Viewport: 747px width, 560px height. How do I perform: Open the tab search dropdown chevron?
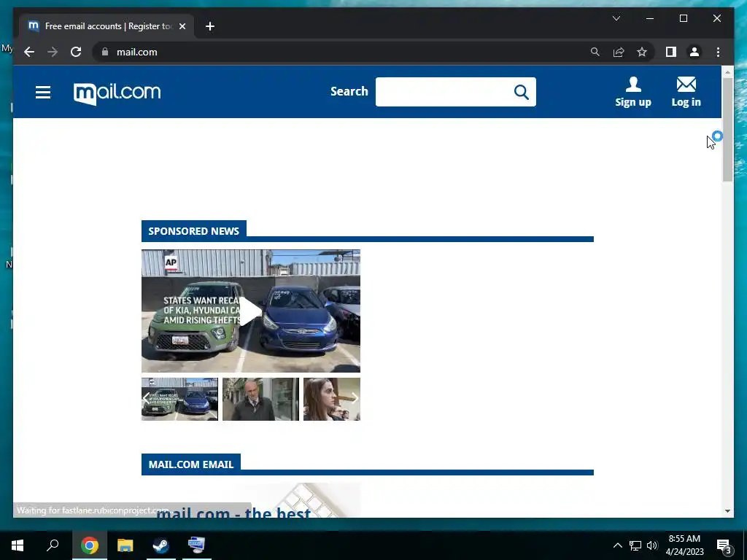(616, 18)
